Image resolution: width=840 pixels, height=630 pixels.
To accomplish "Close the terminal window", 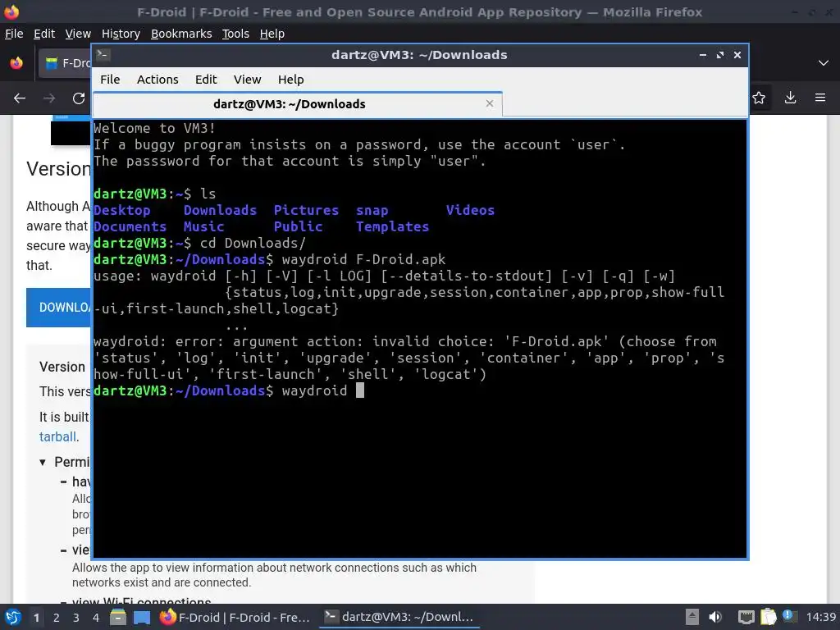I will tap(737, 55).
